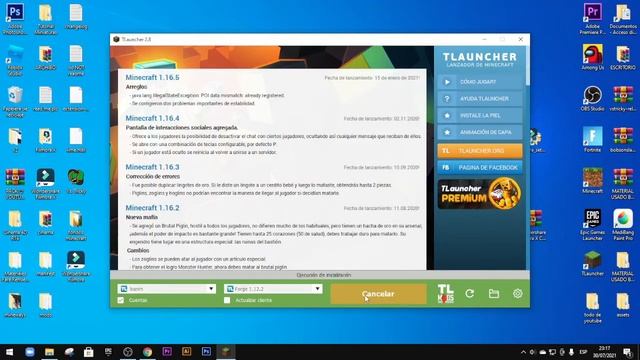Open AYUDA TLAUNCHER sidebar entry
Screen dimensions: 640x360
point(480,99)
